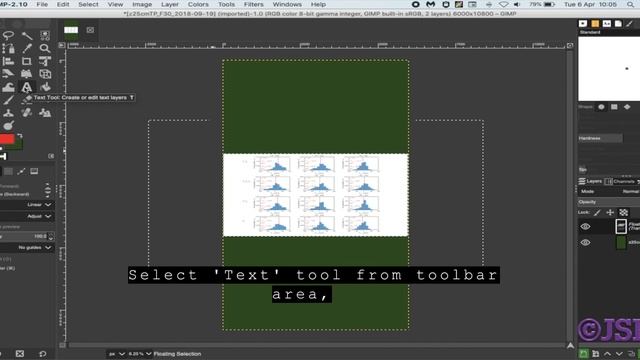Select the Clone stamp tool

point(8,113)
